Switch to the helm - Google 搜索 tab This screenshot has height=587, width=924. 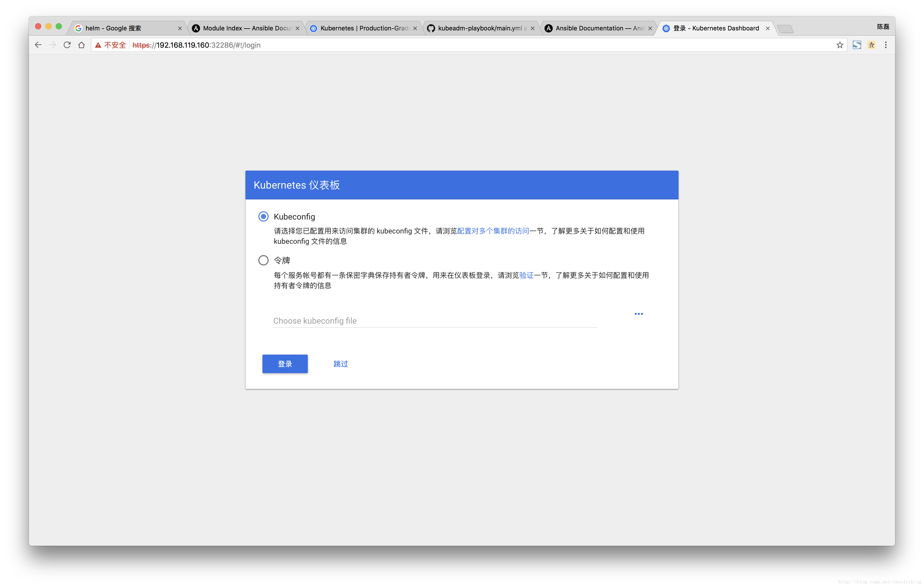tap(127, 28)
